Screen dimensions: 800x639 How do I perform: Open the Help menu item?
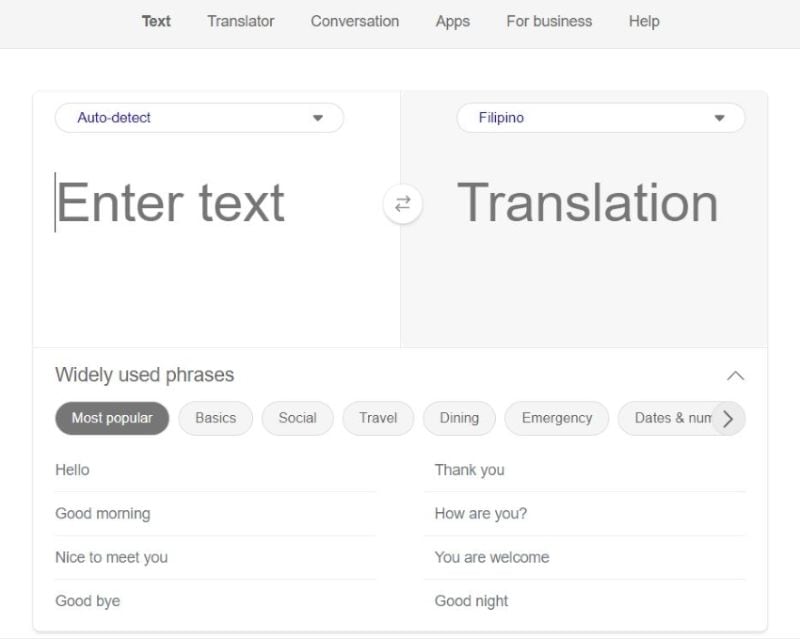pyautogui.click(x=643, y=21)
